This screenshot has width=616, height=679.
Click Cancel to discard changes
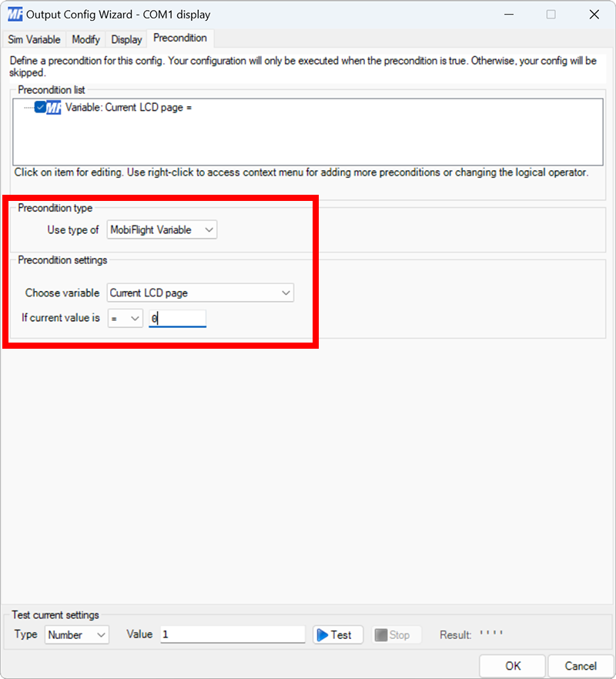581,665
